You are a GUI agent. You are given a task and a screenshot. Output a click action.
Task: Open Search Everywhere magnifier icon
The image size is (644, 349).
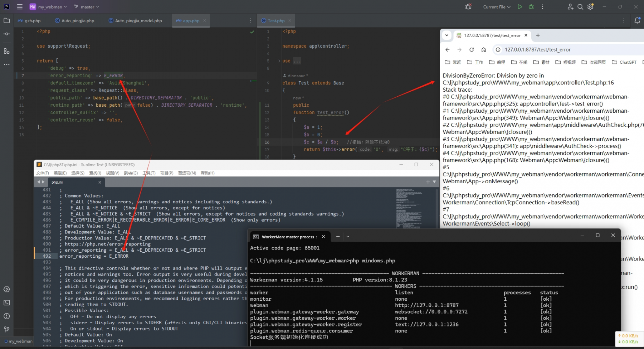click(x=580, y=7)
